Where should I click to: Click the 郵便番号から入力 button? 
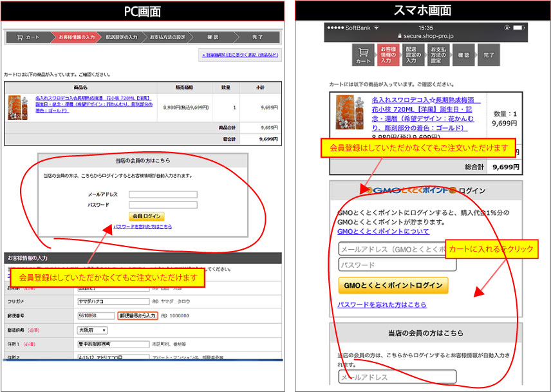tap(138, 315)
